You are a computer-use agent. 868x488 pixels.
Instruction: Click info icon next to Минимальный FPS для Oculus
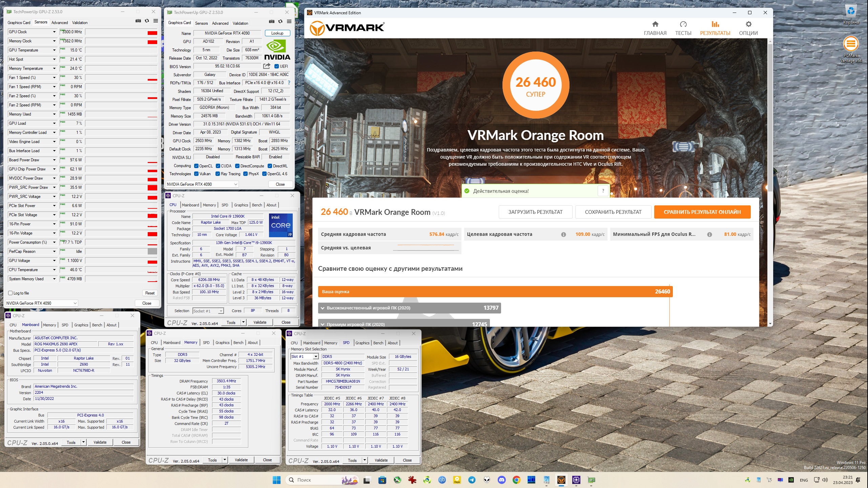pos(709,235)
